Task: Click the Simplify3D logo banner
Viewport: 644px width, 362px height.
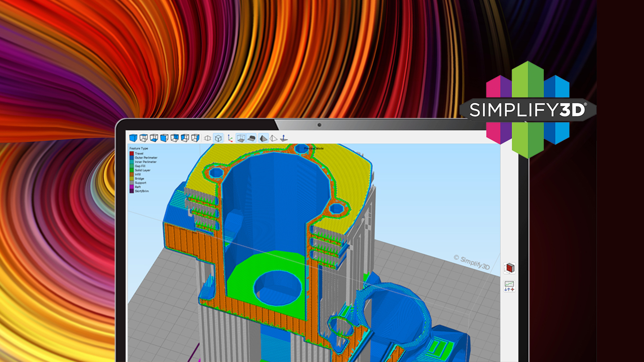Action: coord(528,110)
